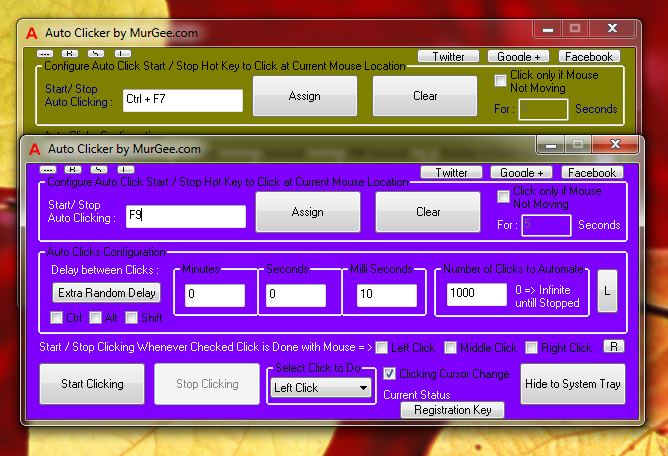Click the small button just right of '---' in purple window
Viewport: 668px width, 456px height.
tap(73, 170)
